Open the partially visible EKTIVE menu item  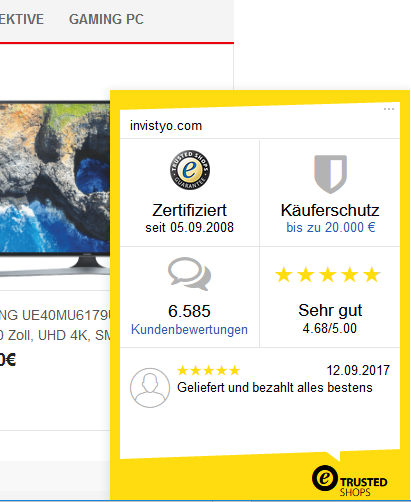point(22,19)
